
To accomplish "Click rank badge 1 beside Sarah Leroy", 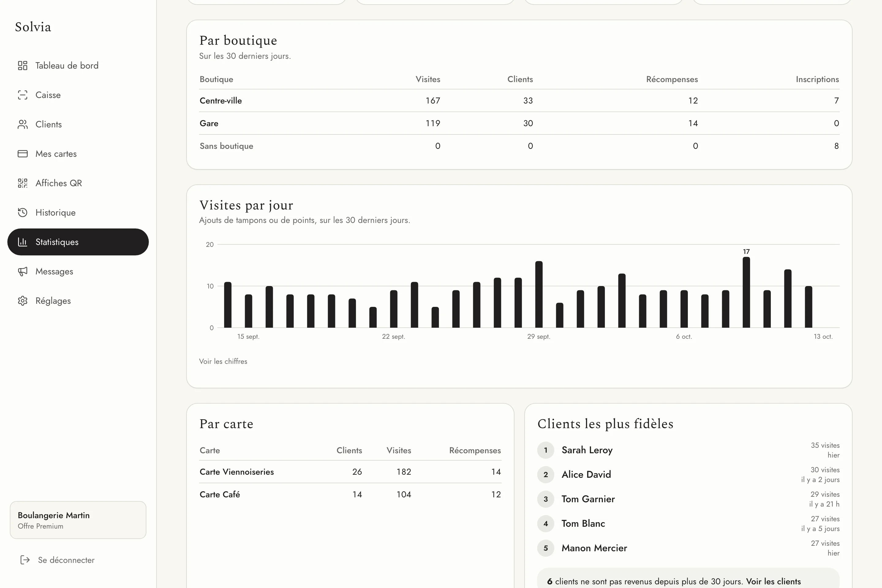I will point(546,450).
